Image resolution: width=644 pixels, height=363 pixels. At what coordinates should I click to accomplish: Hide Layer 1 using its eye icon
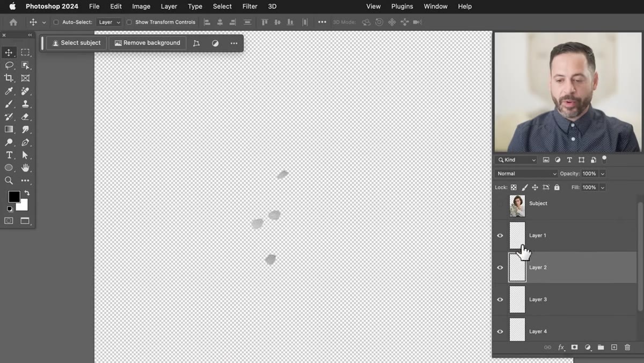pyautogui.click(x=500, y=235)
